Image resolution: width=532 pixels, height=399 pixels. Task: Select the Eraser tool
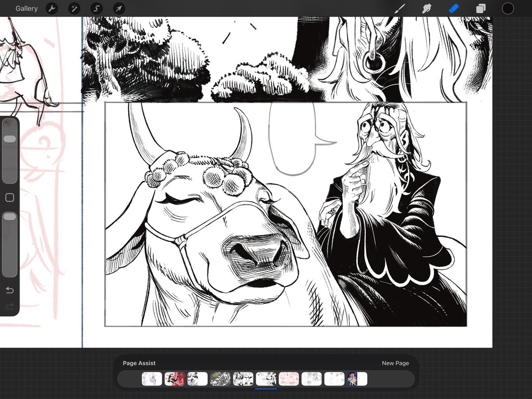pyautogui.click(x=454, y=8)
